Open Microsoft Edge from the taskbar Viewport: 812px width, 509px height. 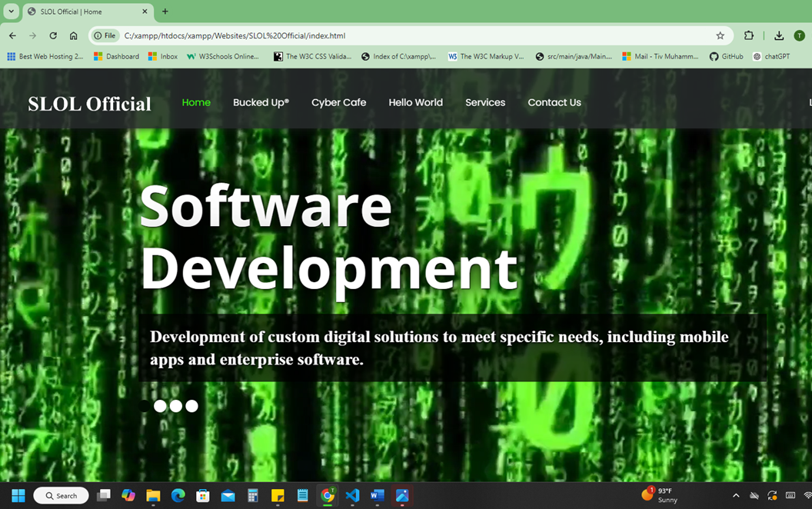pos(178,495)
